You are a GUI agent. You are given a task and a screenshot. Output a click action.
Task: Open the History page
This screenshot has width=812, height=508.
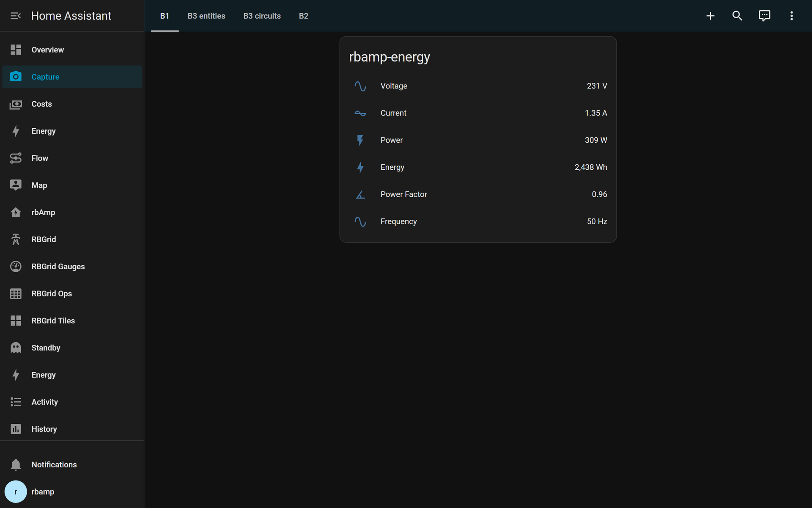72,429
